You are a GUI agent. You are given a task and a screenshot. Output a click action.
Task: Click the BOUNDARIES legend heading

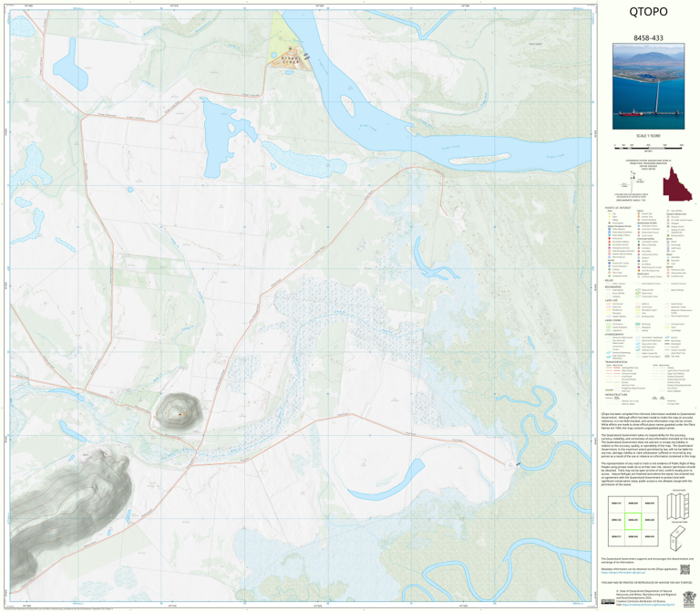(x=612, y=286)
